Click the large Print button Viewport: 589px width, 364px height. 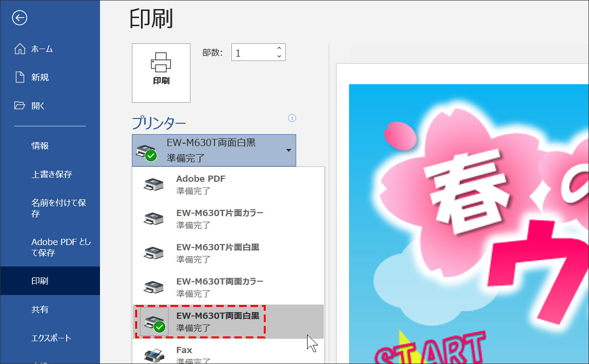tap(161, 73)
